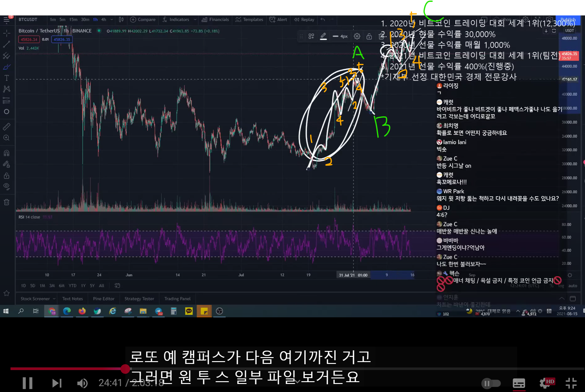Select the YTD date range
Image resolution: width=585 pixels, height=392 pixels.
pyautogui.click(x=72, y=286)
